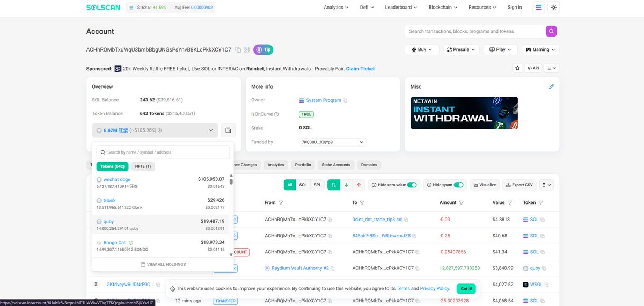Expand the Play dropdown
The width and height of the screenshot is (644, 306).
[501, 49]
